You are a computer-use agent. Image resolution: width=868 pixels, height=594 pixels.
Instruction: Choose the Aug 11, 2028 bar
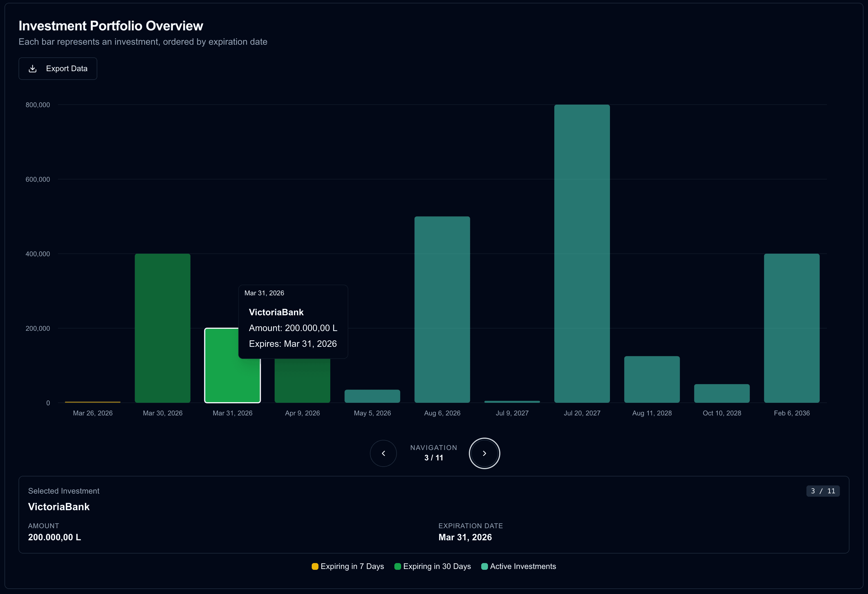[x=652, y=379]
